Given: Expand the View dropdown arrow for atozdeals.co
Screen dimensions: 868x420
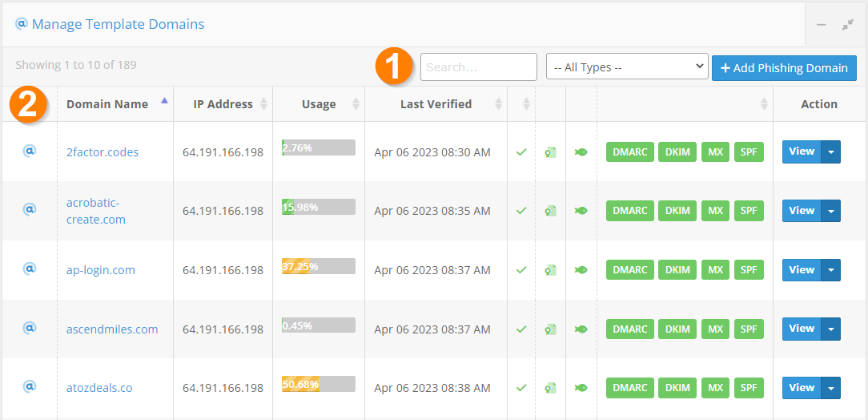Looking at the screenshot, I should coord(831,388).
